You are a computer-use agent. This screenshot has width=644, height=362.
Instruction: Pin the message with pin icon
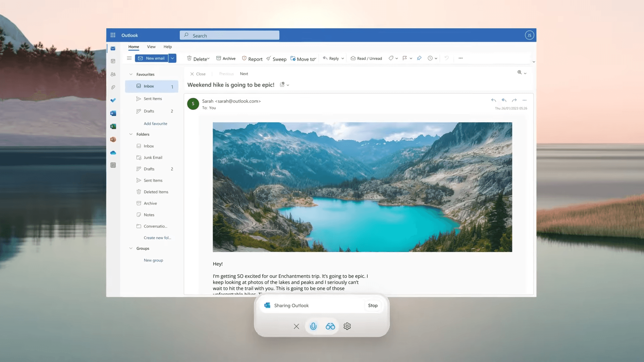click(x=419, y=58)
